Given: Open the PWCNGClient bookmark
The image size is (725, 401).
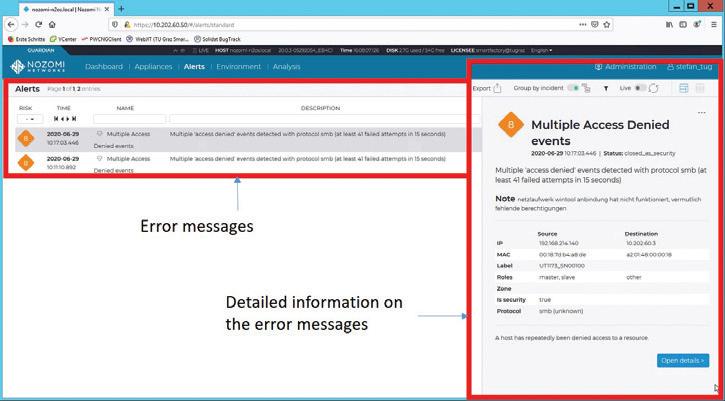Looking at the screenshot, I should coord(101,39).
